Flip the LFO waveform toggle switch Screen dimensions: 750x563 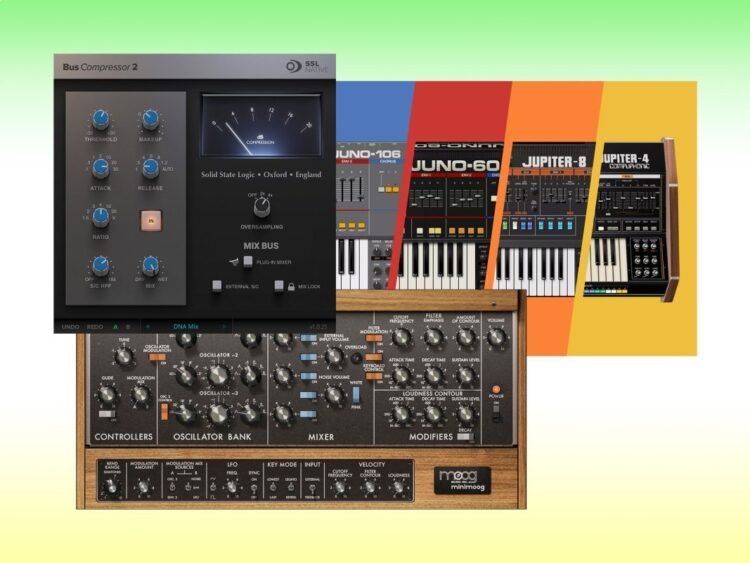coord(213,487)
